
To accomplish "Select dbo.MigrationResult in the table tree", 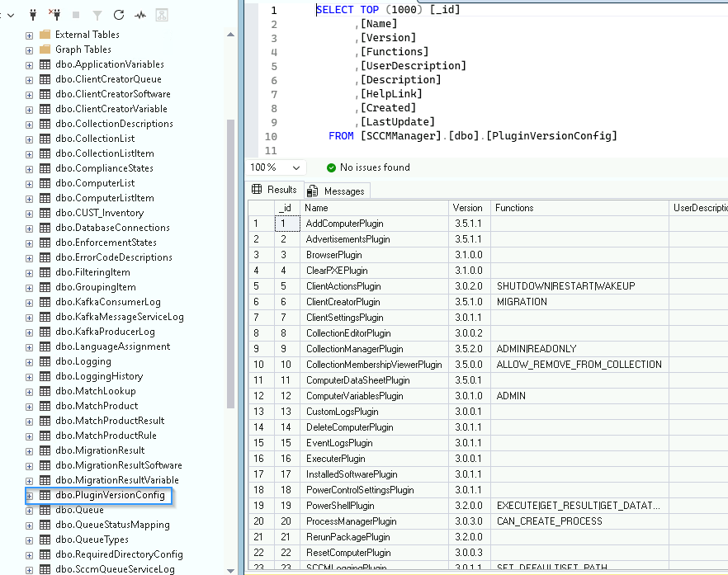I will [x=99, y=450].
